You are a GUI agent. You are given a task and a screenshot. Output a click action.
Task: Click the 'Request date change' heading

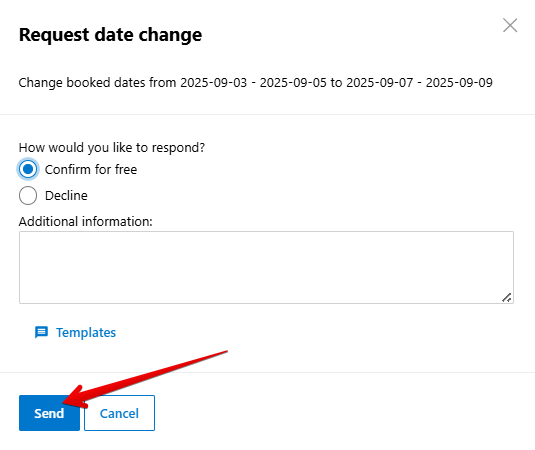(111, 35)
